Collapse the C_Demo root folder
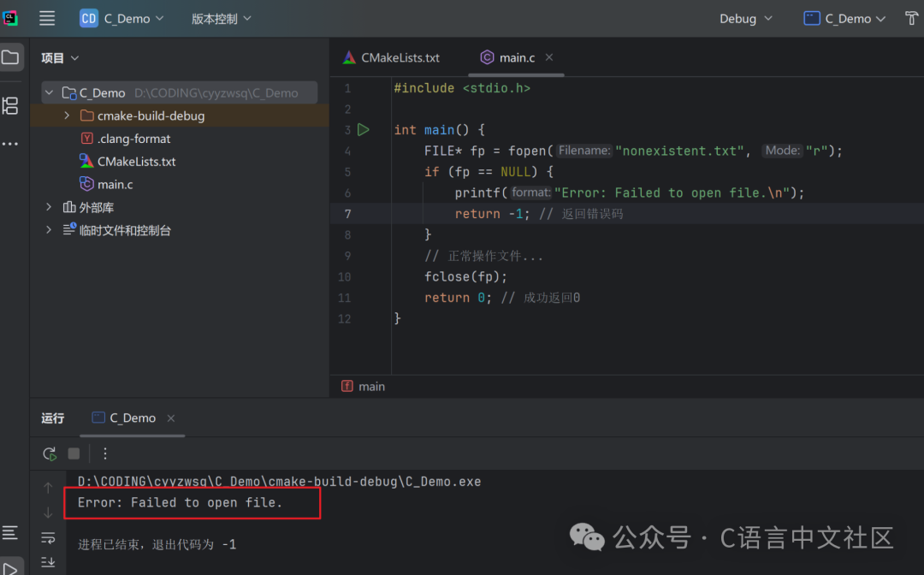This screenshot has height=575, width=924. coord(49,92)
